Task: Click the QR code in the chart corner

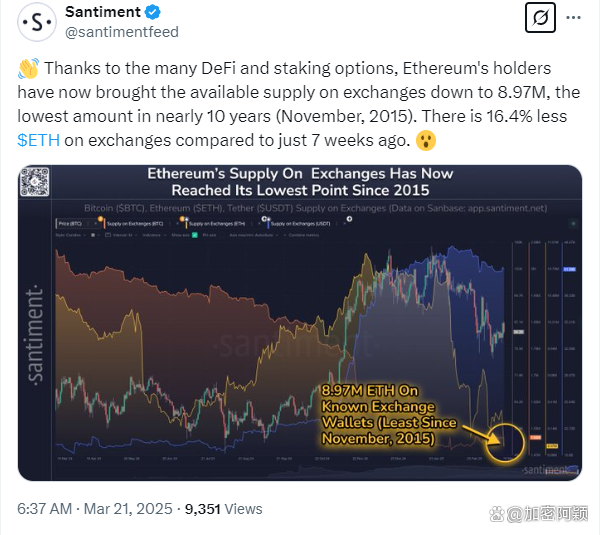Action: coord(37,181)
